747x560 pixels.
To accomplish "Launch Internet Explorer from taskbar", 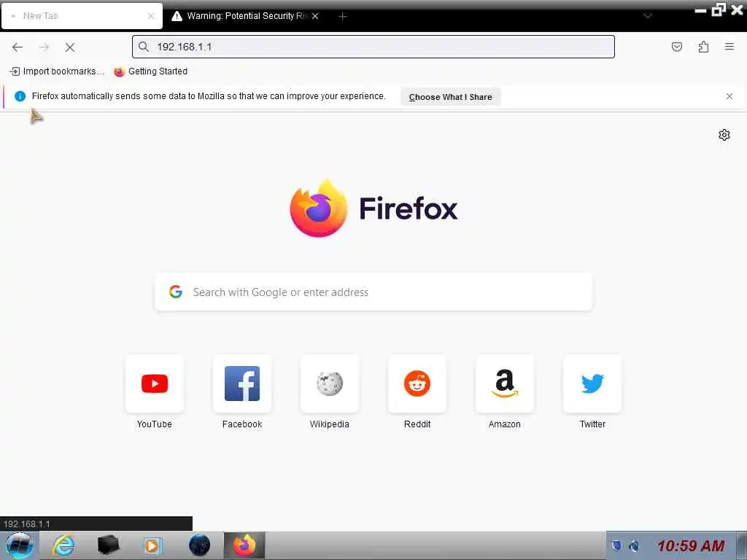I will point(63,545).
